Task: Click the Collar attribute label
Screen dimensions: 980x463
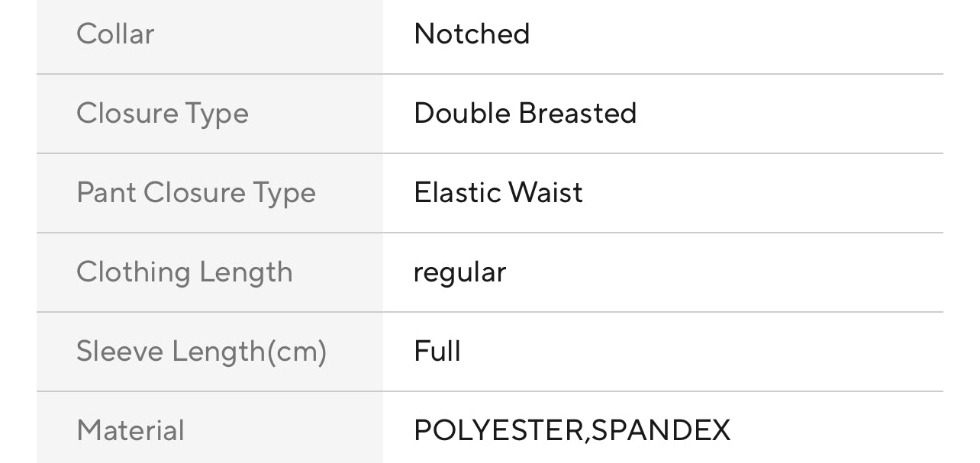Action: (115, 34)
